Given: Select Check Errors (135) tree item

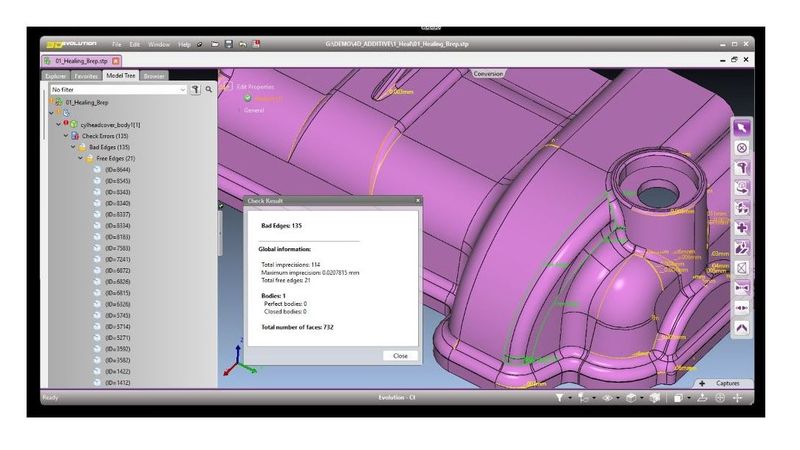Looking at the screenshot, I should coord(105,136).
